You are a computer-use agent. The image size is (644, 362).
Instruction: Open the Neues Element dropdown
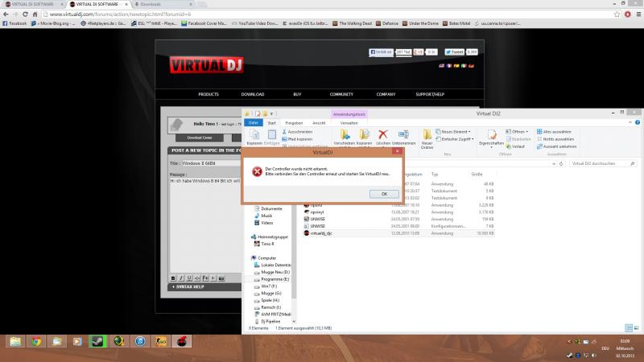[453, 132]
